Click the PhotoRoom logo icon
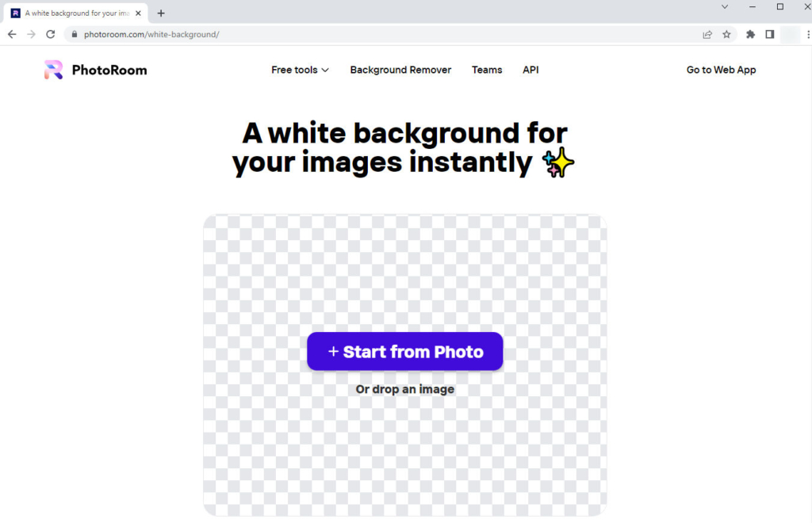Viewport: 812px width, 523px height. (x=52, y=70)
